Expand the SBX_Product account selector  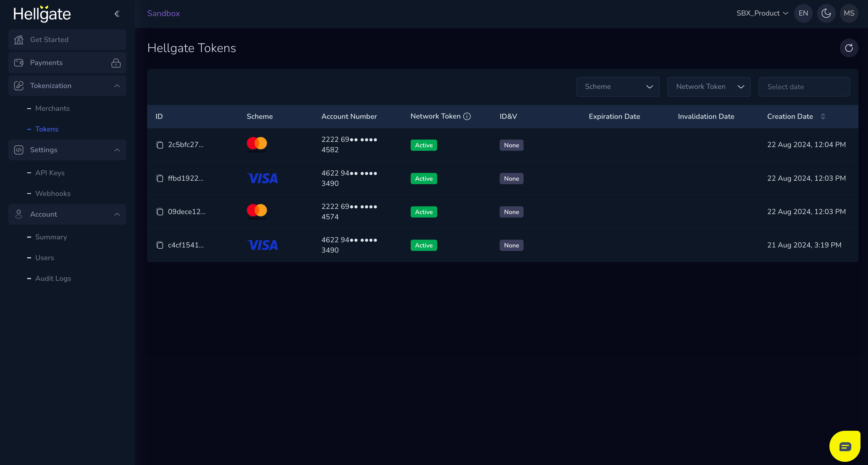762,14
